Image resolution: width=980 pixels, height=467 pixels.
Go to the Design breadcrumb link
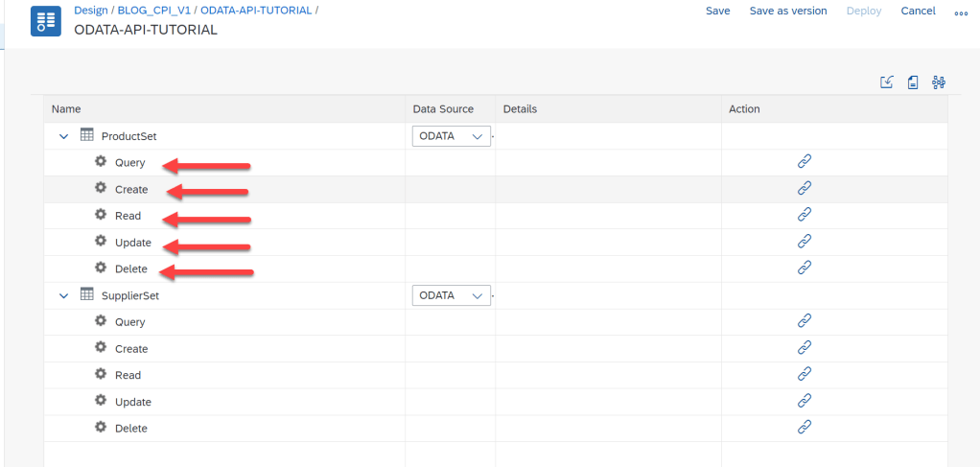(91, 11)
